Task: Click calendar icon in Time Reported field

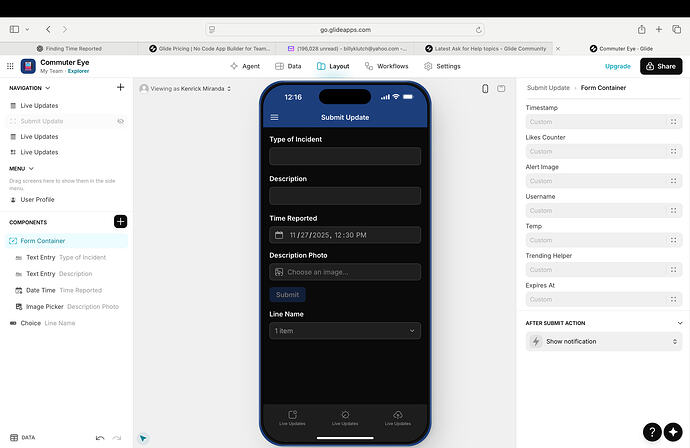Action: pyautogui.click(x=279, y=235)
